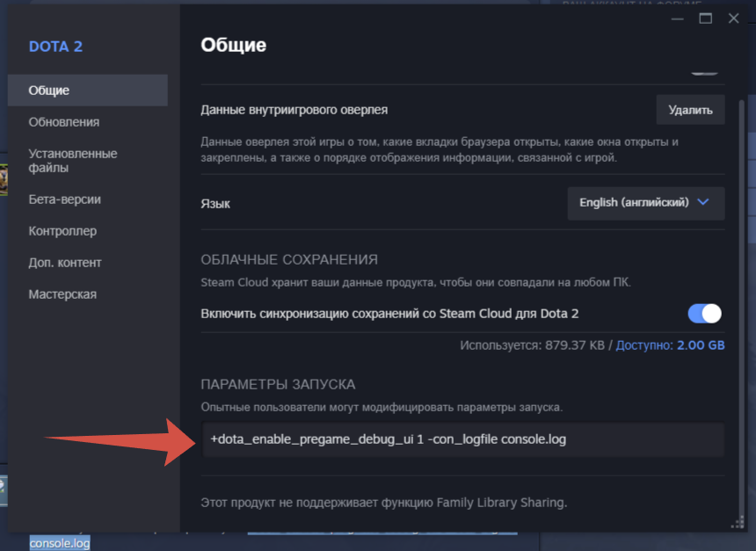Minimize the DOTA 2 properties window
Viewport: 756px width, 551px height.
tap(676, 18)
